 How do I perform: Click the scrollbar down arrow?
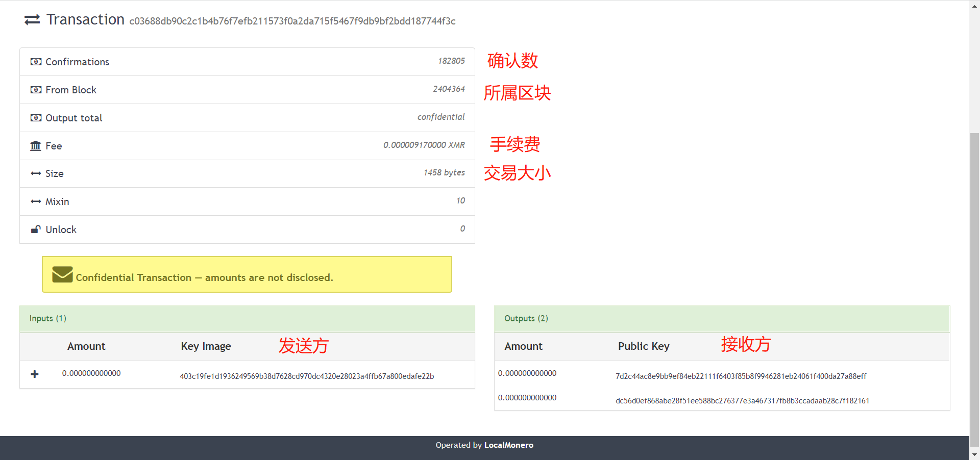(x=974, y=454)
